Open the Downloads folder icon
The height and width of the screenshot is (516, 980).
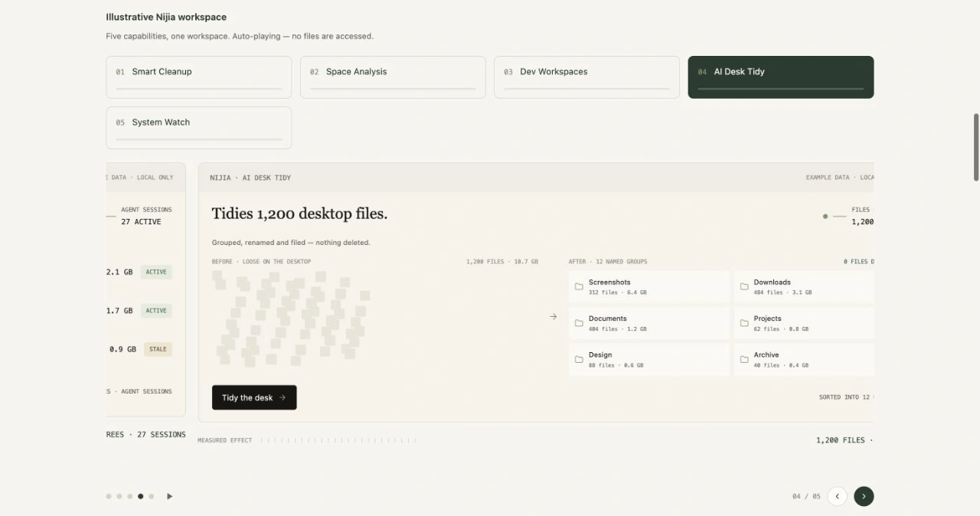pyautogui.click(x=744, y=287)
